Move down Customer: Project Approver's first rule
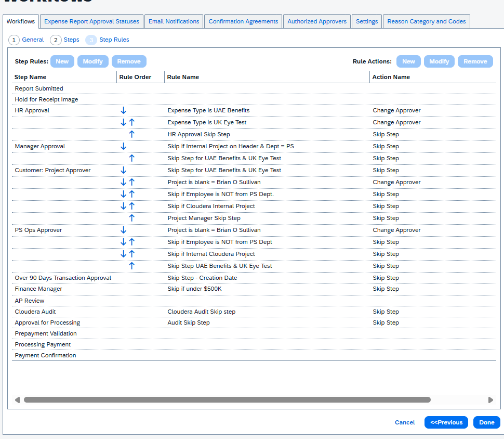Screen dimensions: 504x439 click(x=124, y=170)
